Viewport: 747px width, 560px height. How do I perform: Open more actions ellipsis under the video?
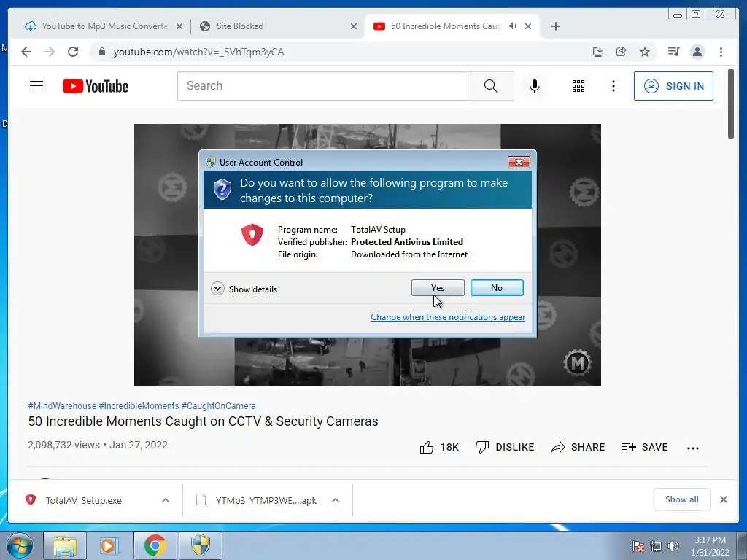693,448
